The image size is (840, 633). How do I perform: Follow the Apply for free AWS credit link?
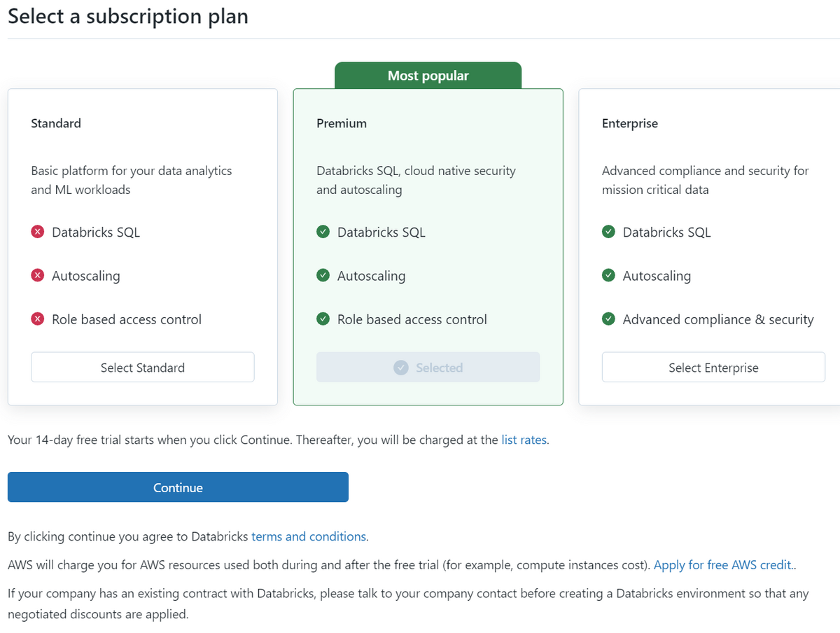[x=723, y=565]
